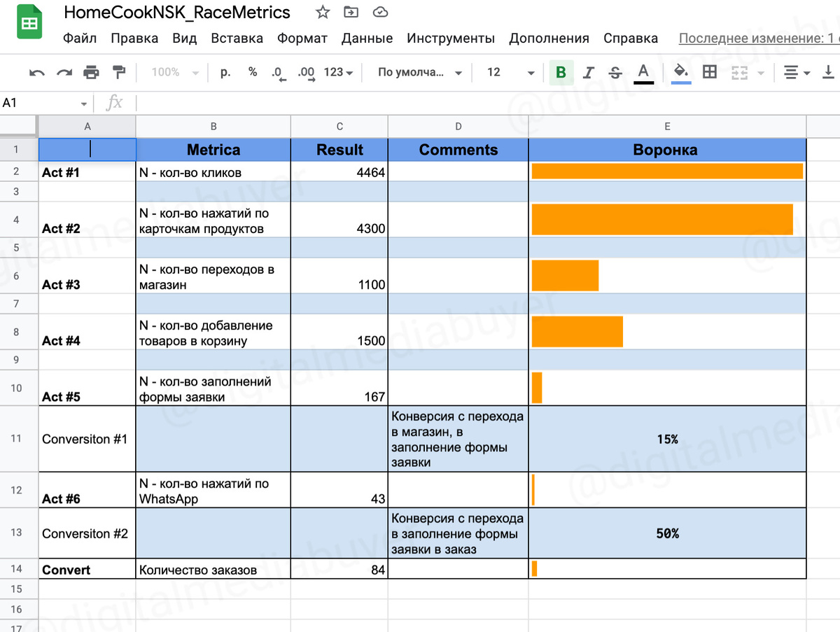The height and width of the screenshot is (632, 840).
Task: Select row 11 header
Action: click(x=19, y=439)
